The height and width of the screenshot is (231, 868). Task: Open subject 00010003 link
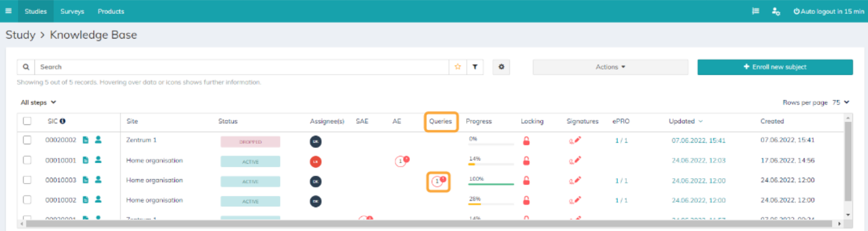click(x=60, y=180)
